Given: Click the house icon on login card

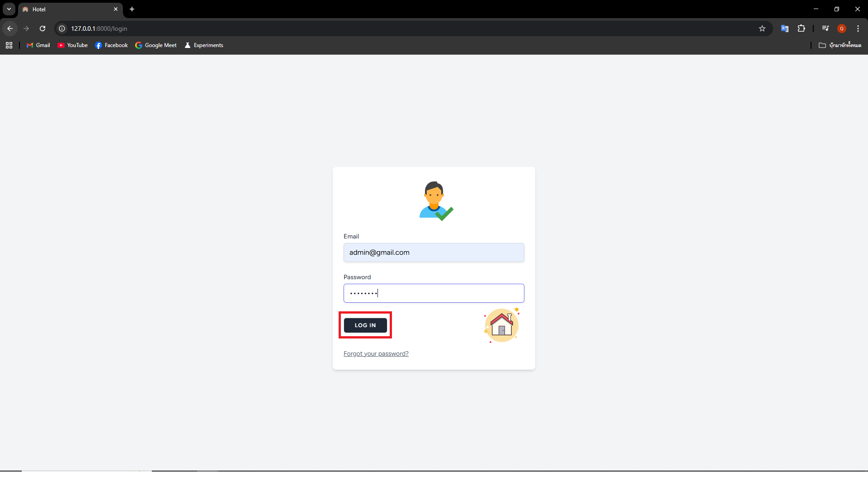Looking at the screenshot, I should [501, 325].
